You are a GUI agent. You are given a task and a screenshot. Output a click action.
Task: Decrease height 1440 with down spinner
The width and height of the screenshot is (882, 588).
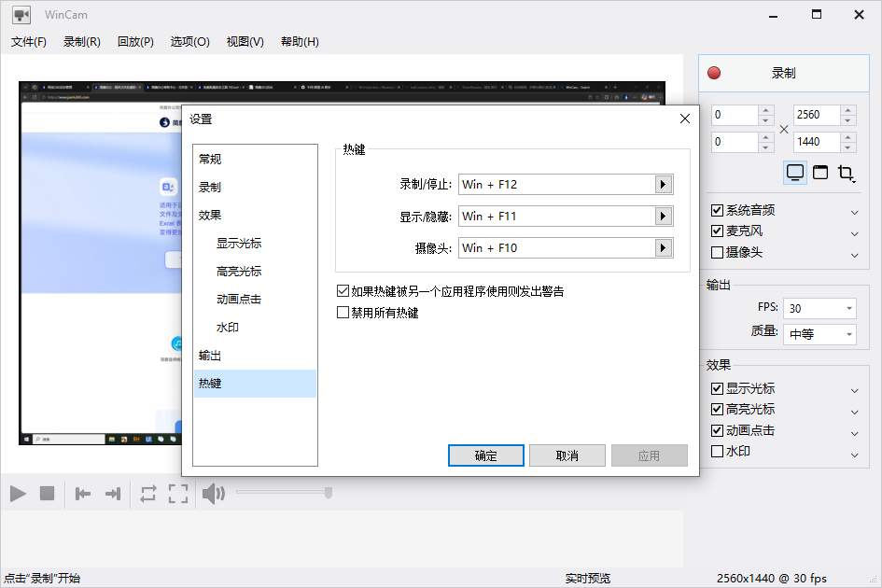point(847,147)
